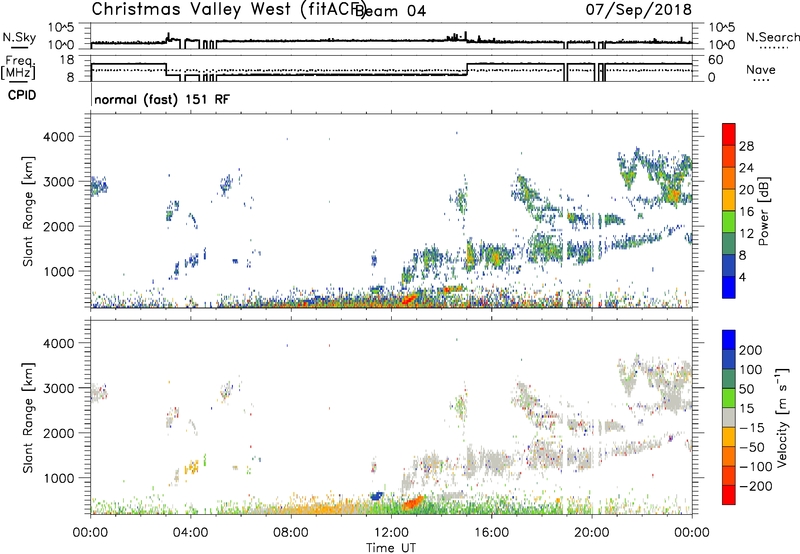The image size is (800, 554).
Task: Click the red high-power streak in the power panel
Action: coord(409,299)
